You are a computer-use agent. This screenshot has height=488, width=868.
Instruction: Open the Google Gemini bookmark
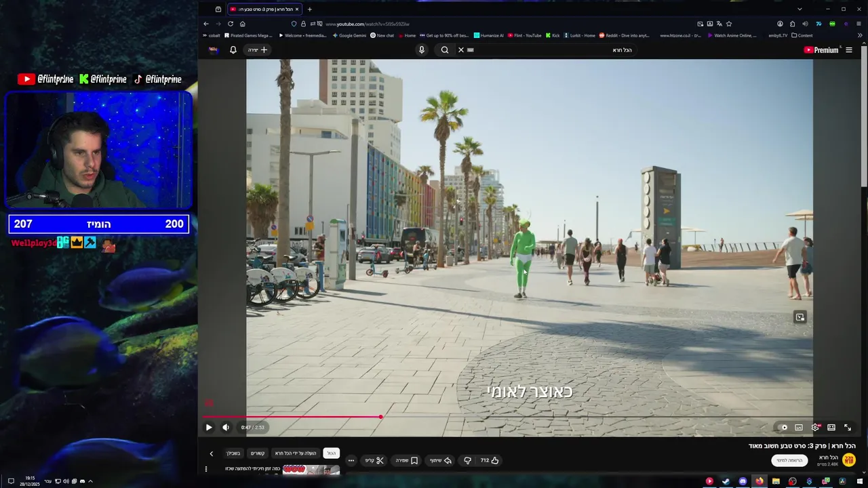point(349,35)
